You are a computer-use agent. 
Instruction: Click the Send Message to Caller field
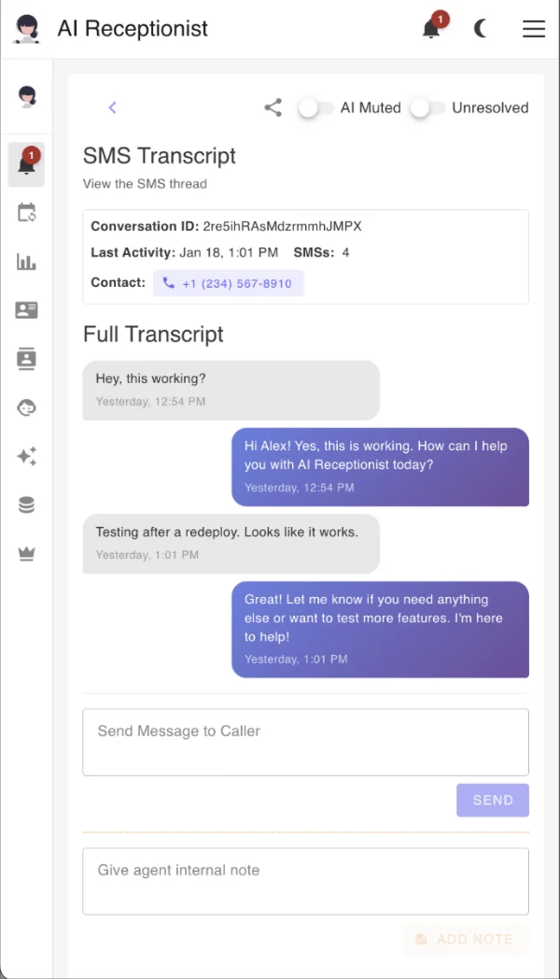tap(305, 742)
